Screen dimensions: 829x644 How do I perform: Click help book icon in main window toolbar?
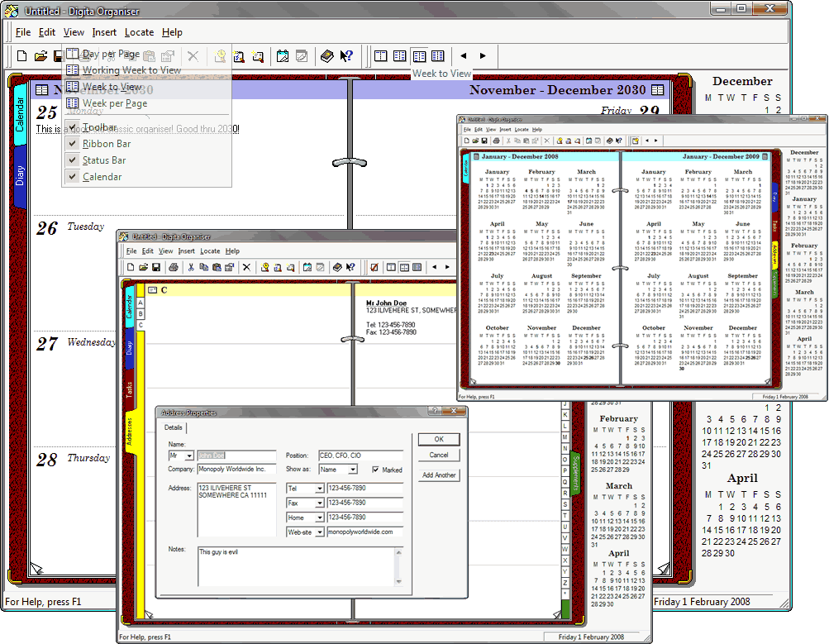(x=327, y=55)
